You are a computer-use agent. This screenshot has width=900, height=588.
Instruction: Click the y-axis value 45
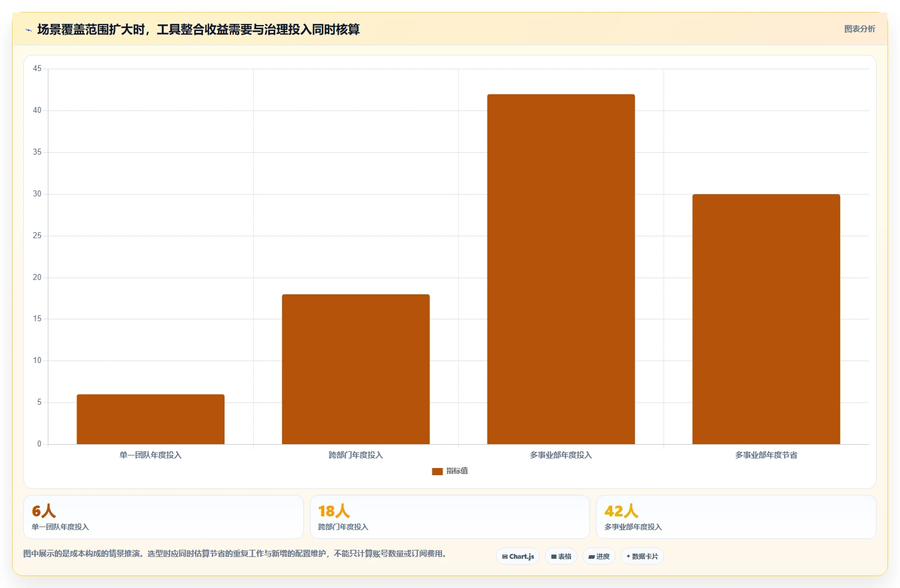point(37,69)
